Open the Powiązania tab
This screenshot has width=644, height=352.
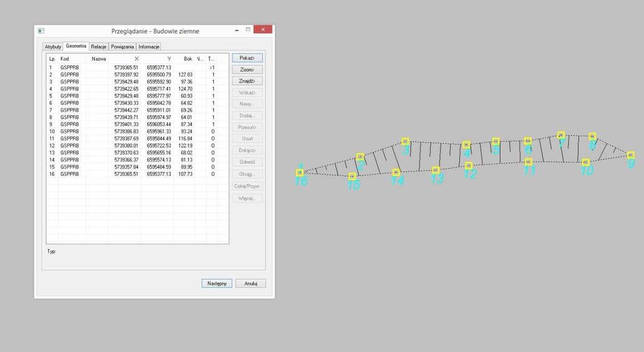pos(123,47)
